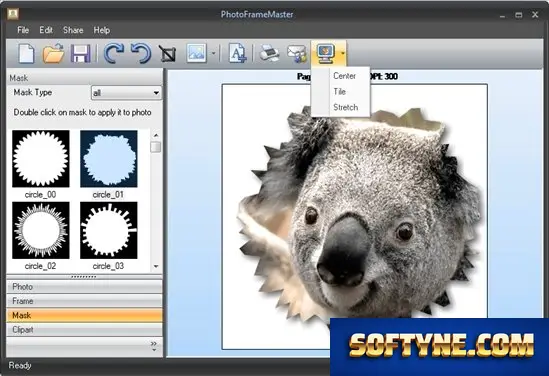This screenshot has height=376, width=549.
Task: Expand the panel overflow chevron below Clipart
Action: pyautogui.click(x=154, y=346)
